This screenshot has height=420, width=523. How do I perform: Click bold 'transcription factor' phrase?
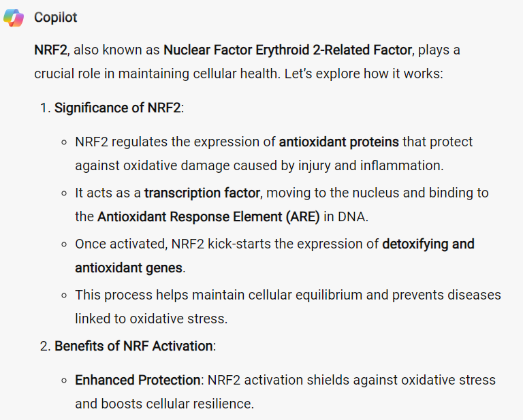click(202, 193)
